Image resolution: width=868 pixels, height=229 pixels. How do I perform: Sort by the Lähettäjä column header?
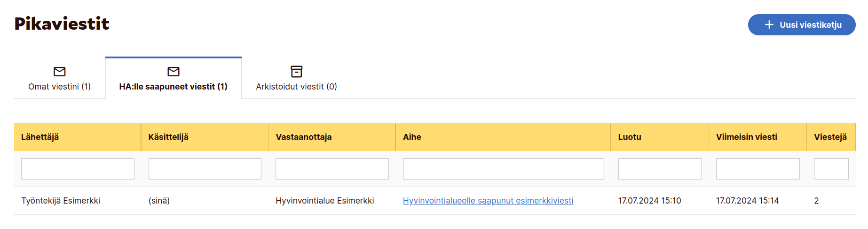pyautogui.click(x=40, y=137)
